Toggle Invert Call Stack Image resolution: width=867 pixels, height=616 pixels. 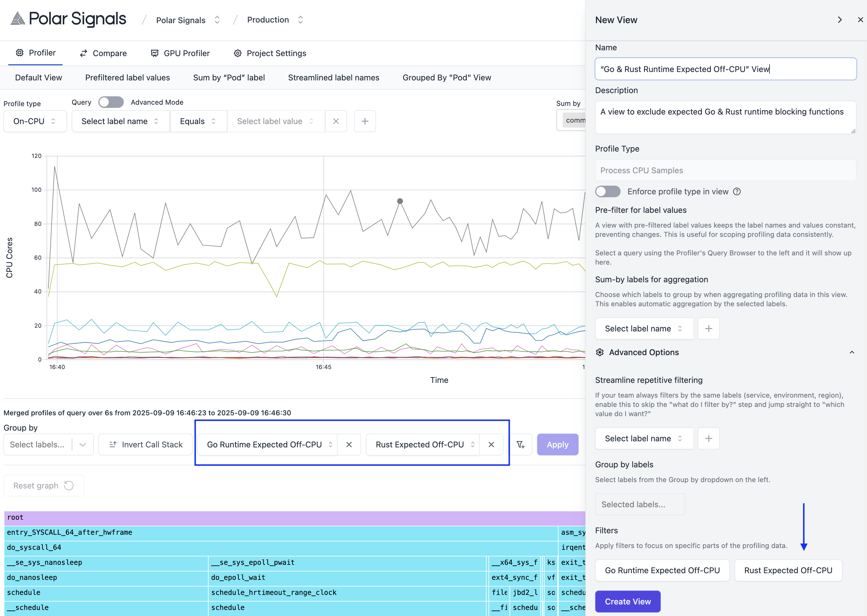146,445
